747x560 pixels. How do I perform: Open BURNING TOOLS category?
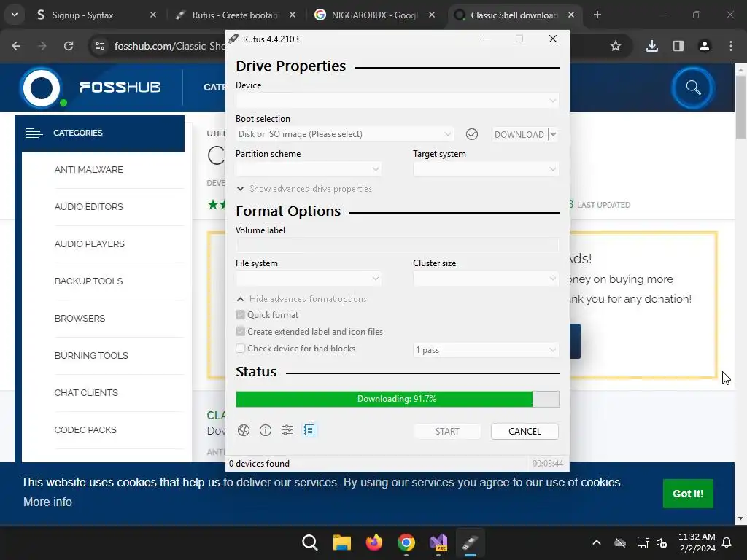click(x=91, y=356)
